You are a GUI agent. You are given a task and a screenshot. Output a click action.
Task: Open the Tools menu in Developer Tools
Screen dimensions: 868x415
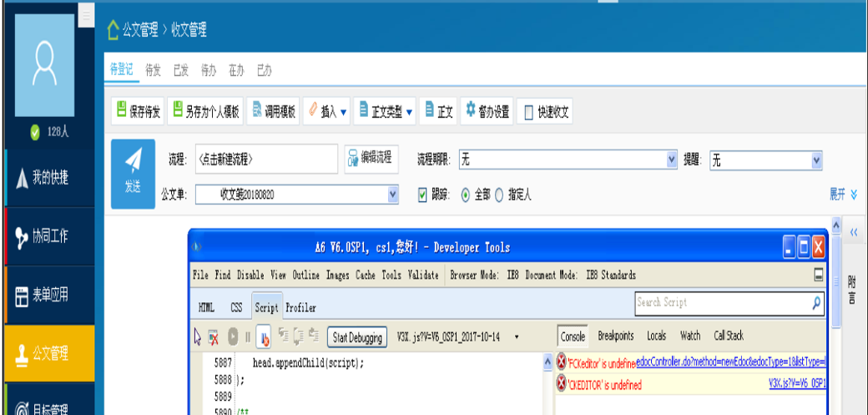point(391,275)
